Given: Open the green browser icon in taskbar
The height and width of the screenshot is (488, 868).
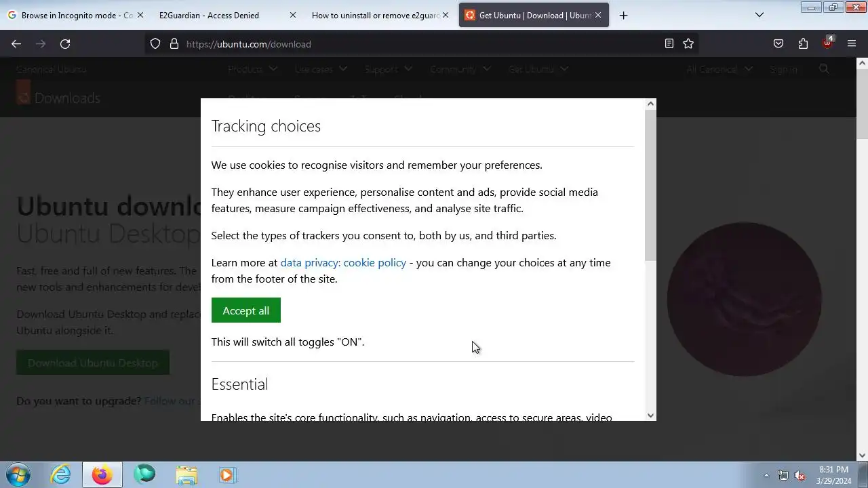Looking at the screenshot, I should click(x=144, y=474).
